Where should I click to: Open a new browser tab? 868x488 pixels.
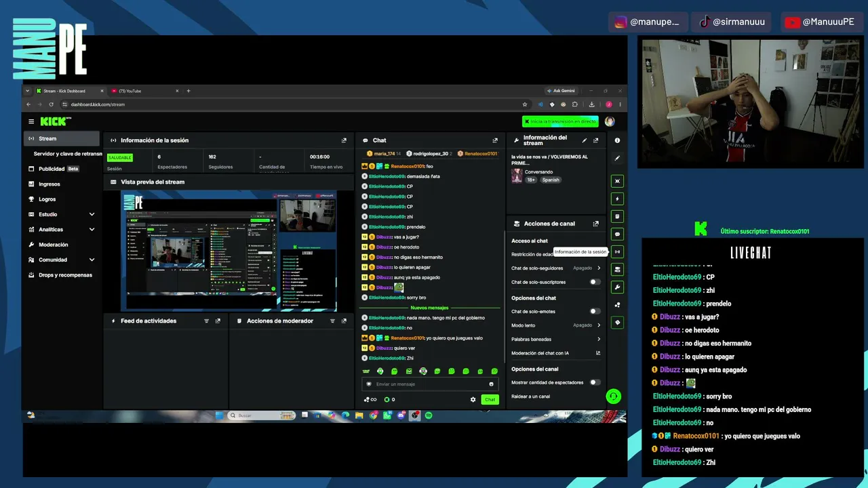coord(189,91)
